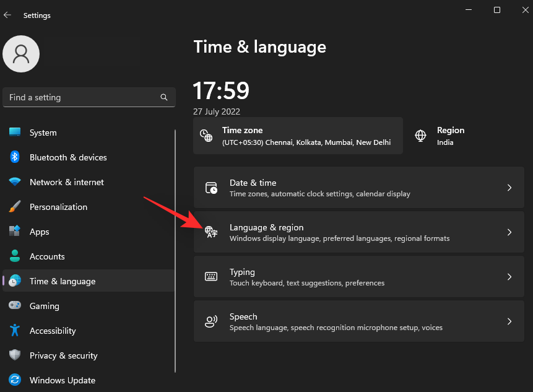The width and height of the screenshot is (533, 392).
Task: Maximize the Settings window
Action: click(x=497, y=10)
